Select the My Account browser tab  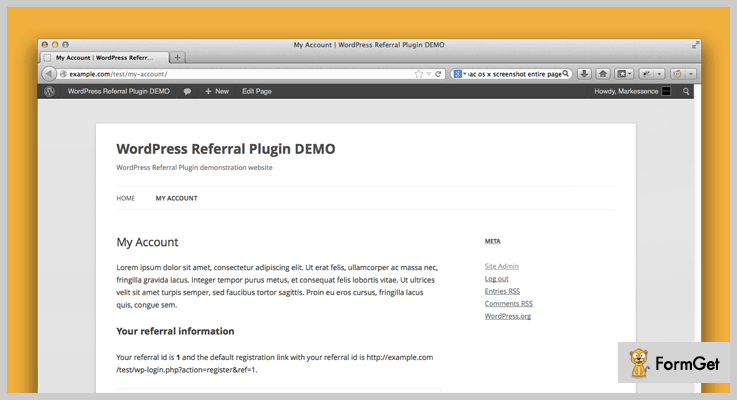click(104, 57)
